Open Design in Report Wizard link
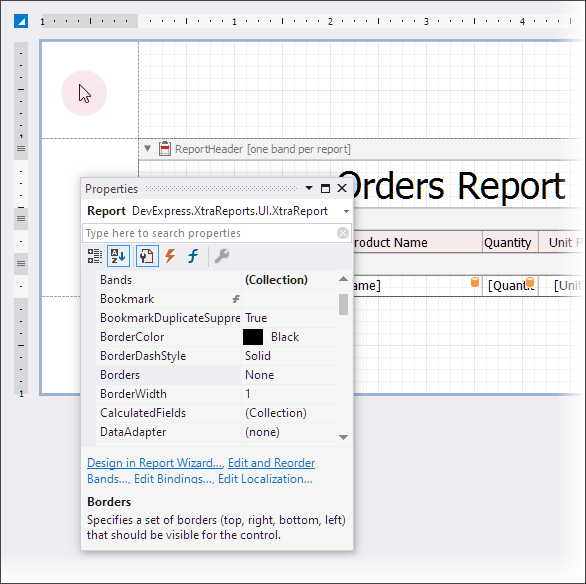The width and height of the screenshot is (586, 584). coord(154,463)
